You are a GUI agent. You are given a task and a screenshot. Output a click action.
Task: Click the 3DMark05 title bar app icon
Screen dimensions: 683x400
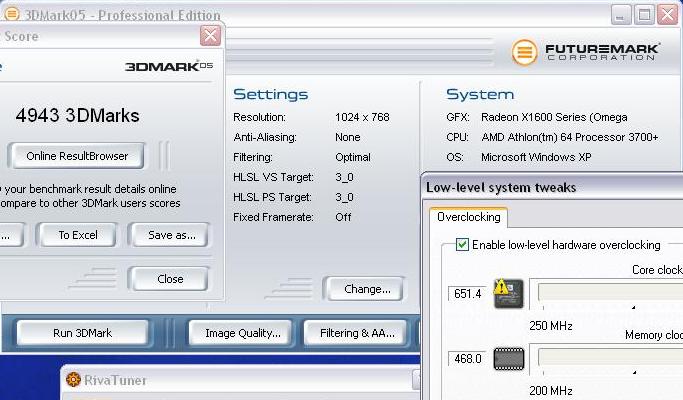click(x=11, y=14)
